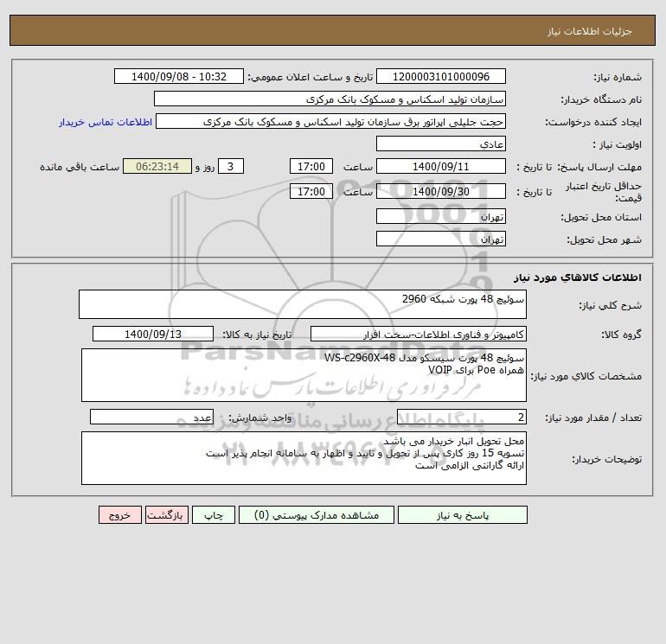Screen dimensions: 666x644
Task: Click the remaining days field showing 3
Action: [x=231, y=167]
